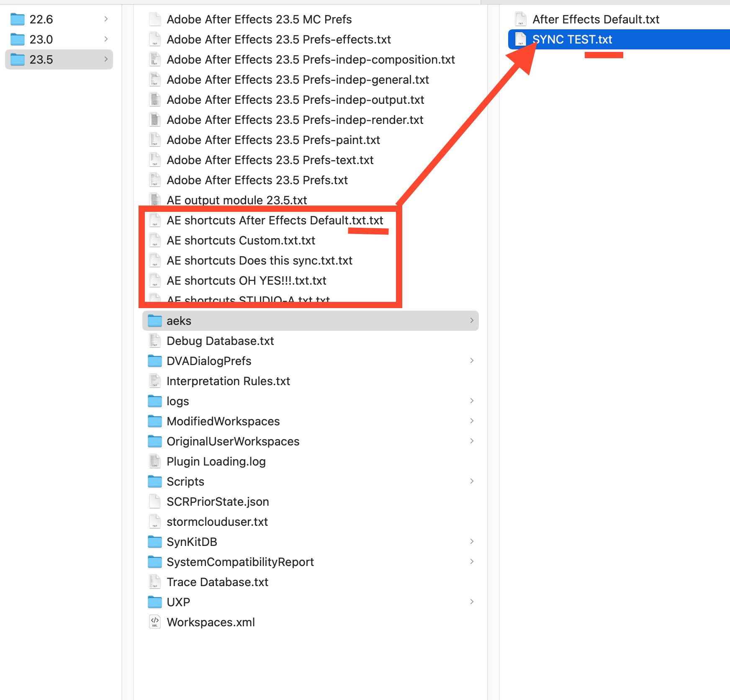730x700 pixels.
Task: Click the Scripts folder icon
Action: click(155, 481)
